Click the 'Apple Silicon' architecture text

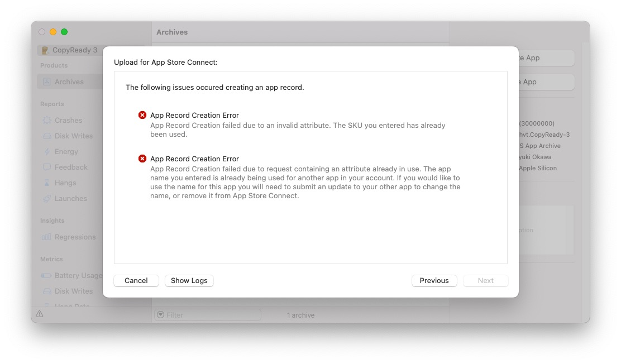point(538,168)
